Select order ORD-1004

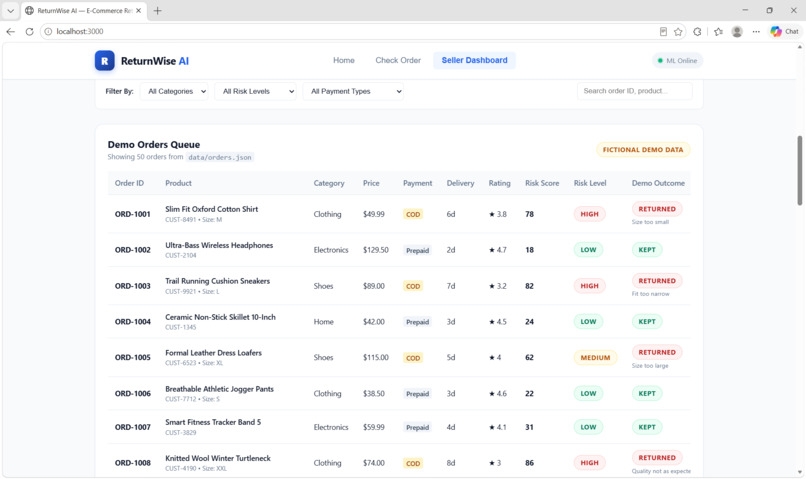pyautogui.click(x=133, y=322)
